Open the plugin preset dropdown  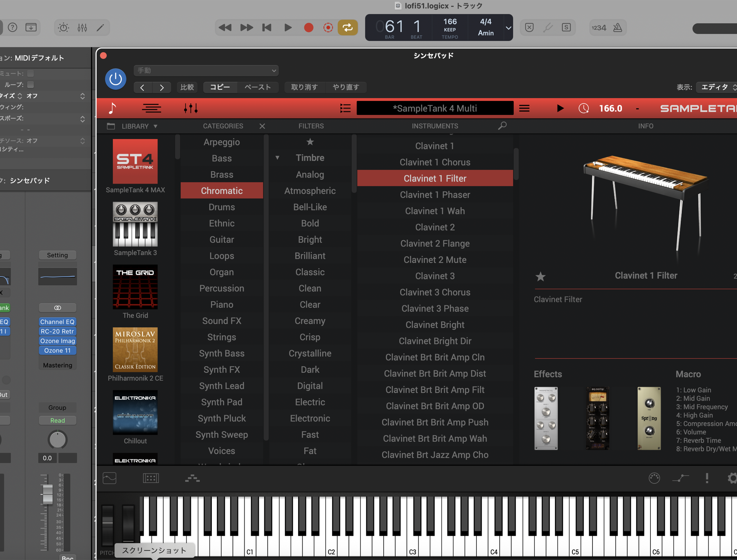click(x=206, y=70)
